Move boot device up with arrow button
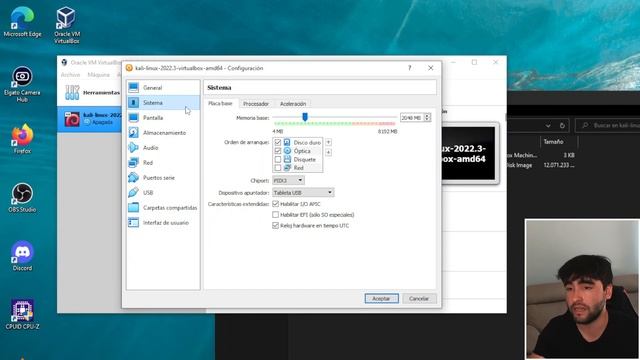This screenshot has width=640, height=360. [329, 142]
